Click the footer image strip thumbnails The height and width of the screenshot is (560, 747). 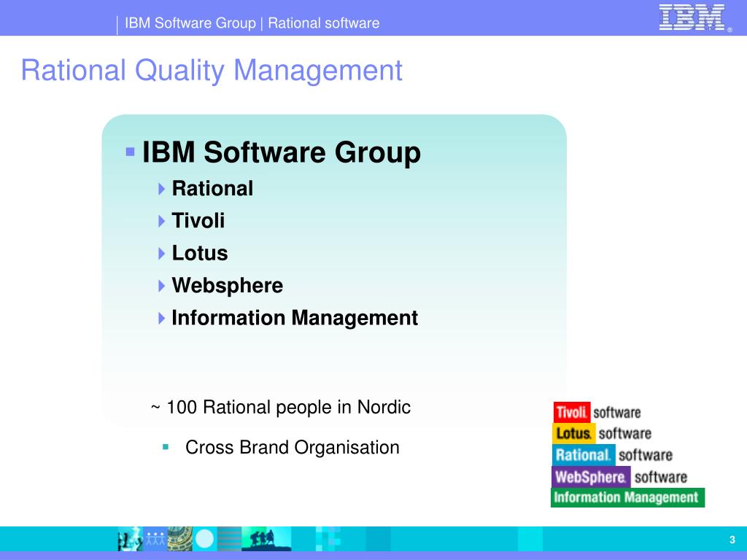click(204, 539)
